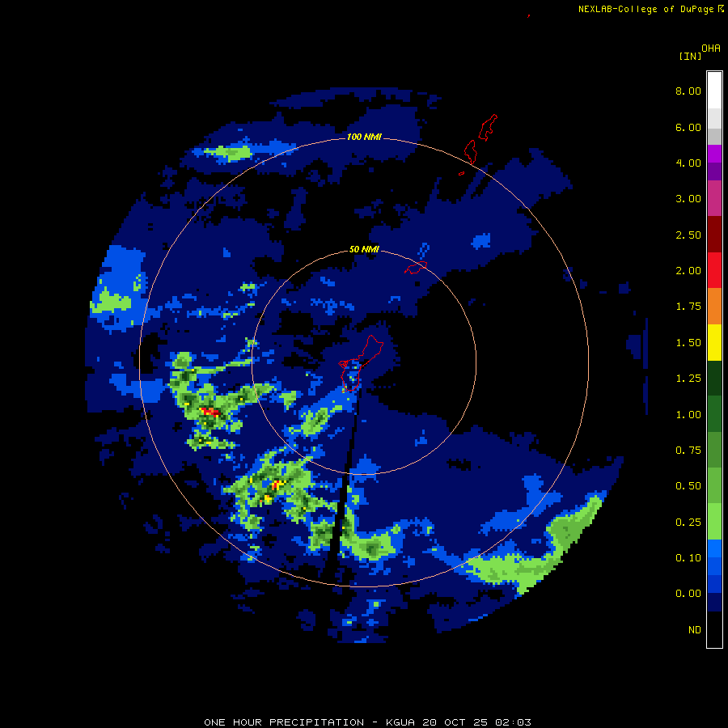
Task: Click the bright red 2.00 legend swatch
Action: [714, 270]
